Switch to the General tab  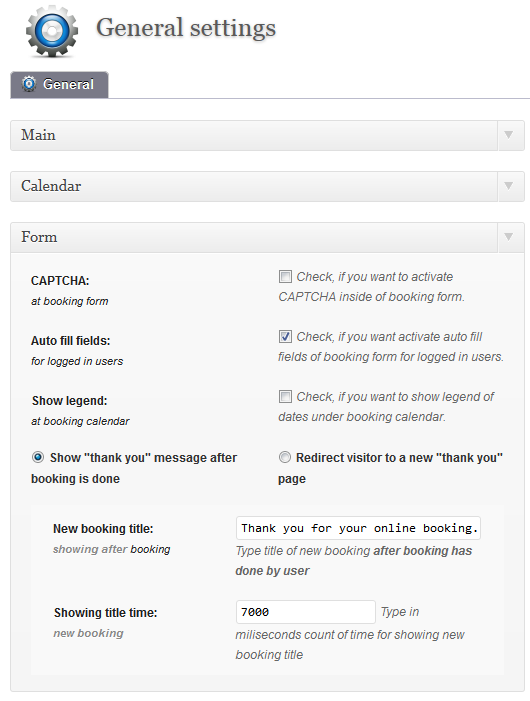pyautogui.click(x=59, y=84)
